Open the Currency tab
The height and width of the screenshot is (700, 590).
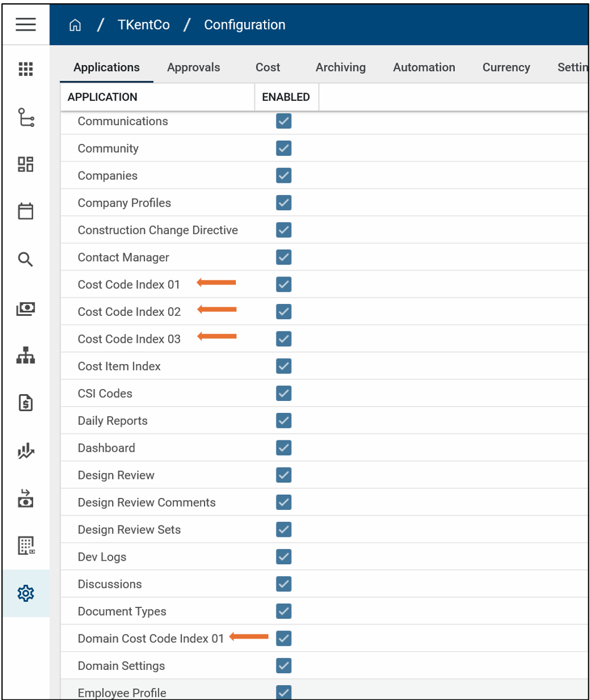click(x=506, y=68)
